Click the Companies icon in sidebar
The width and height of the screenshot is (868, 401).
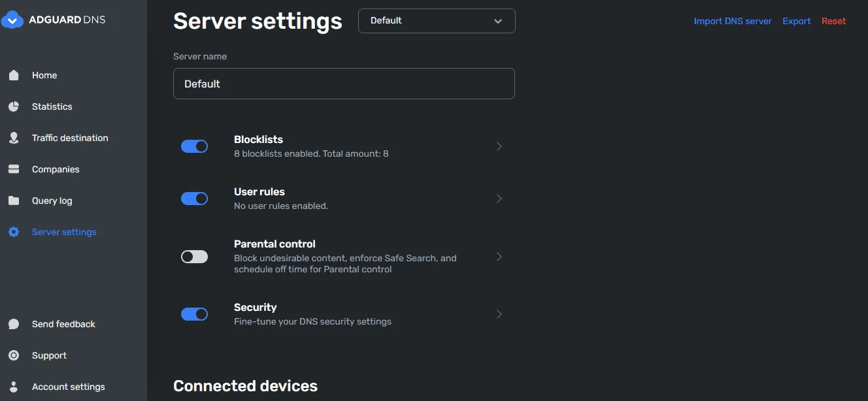coord(14,169)
